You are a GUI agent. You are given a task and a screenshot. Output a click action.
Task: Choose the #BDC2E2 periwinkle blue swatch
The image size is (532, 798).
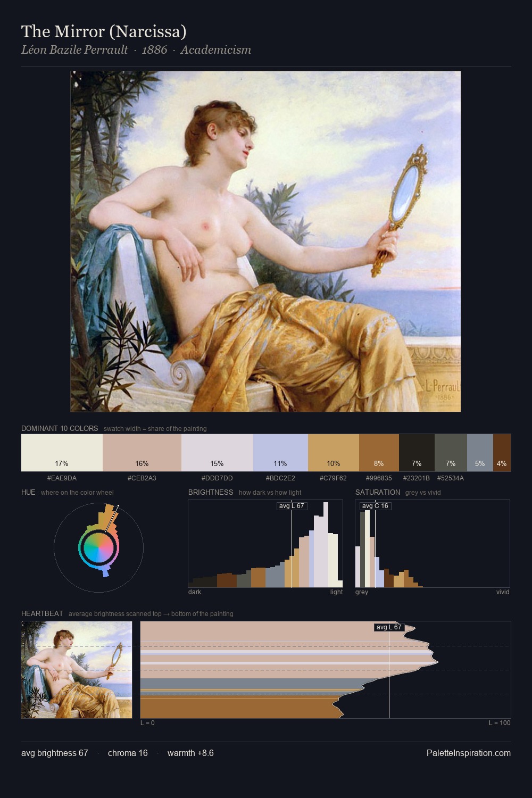280,453
